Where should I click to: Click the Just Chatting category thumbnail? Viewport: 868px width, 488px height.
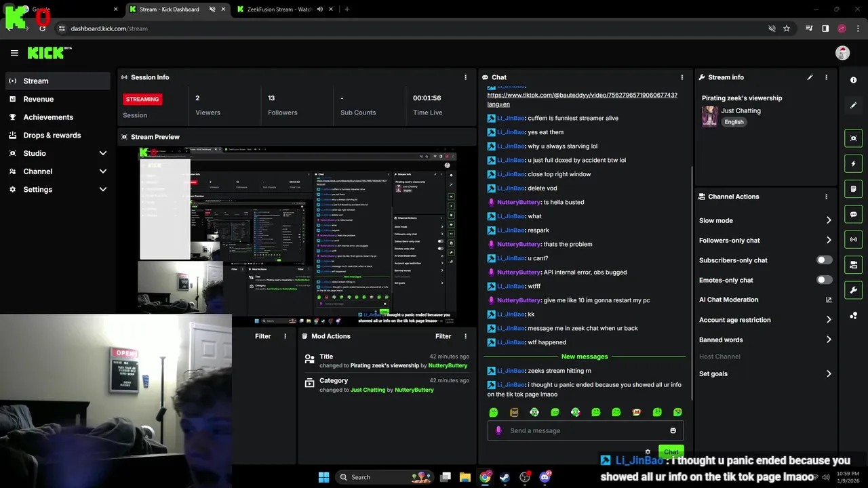click(x=709, y=116)
